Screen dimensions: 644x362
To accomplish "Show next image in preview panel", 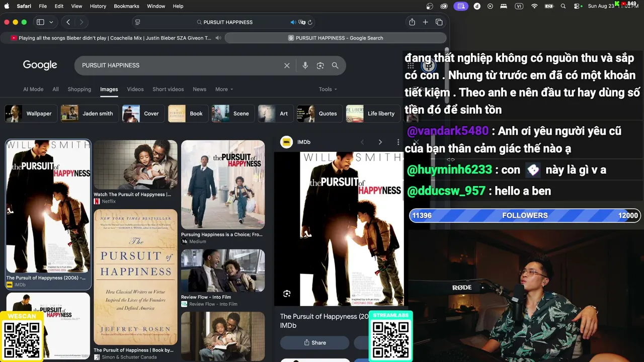I will pos(380,142).
